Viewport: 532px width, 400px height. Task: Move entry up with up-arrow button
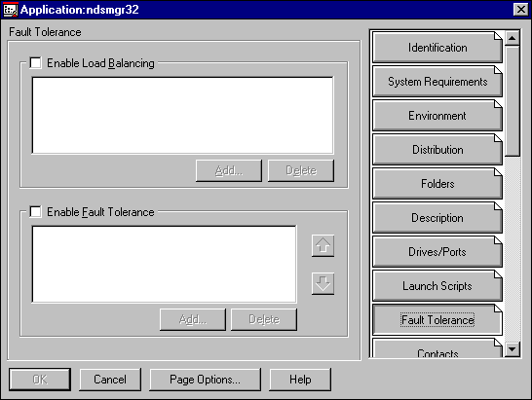point(323,245)
